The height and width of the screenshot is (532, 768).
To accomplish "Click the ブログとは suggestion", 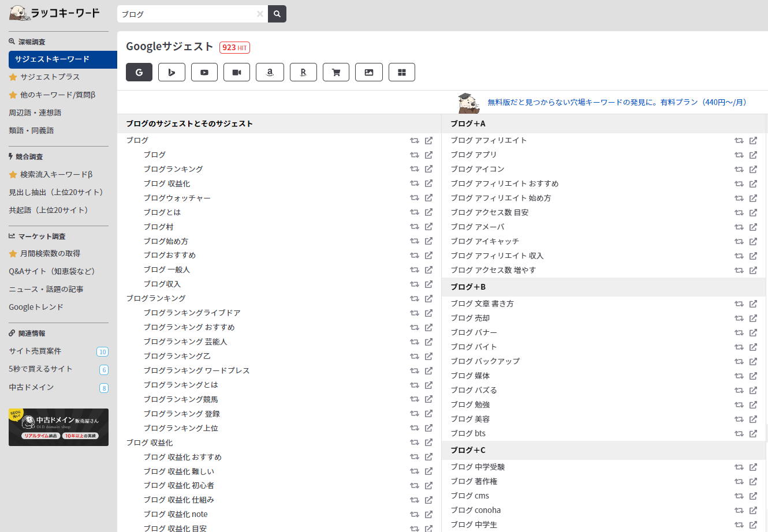I will (162, 212).
